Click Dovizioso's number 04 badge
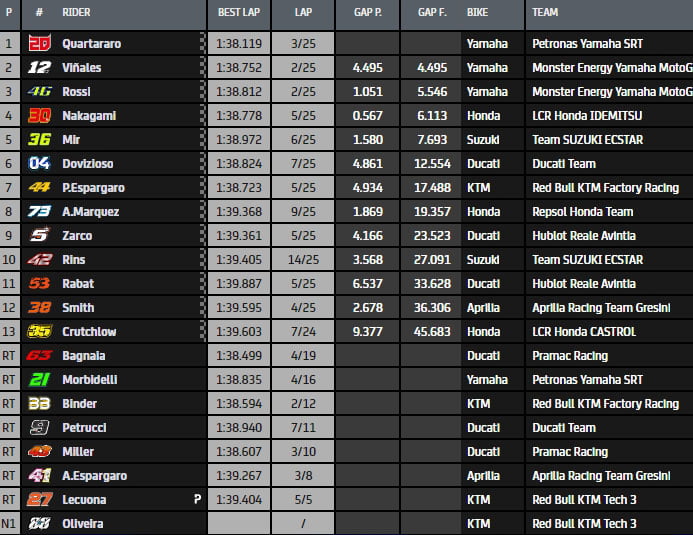Image resolution: width=693 pixels, height=535 pixels. tap(39, 163)
